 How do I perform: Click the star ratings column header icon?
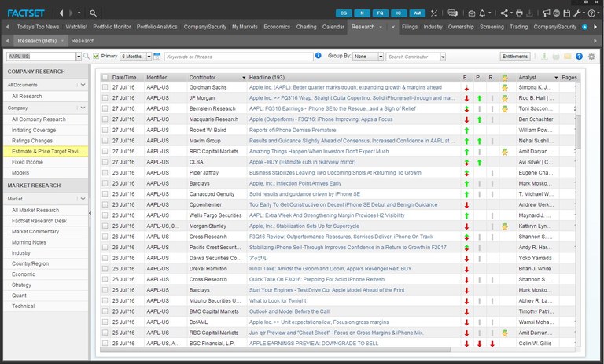[x=505, y=77]
